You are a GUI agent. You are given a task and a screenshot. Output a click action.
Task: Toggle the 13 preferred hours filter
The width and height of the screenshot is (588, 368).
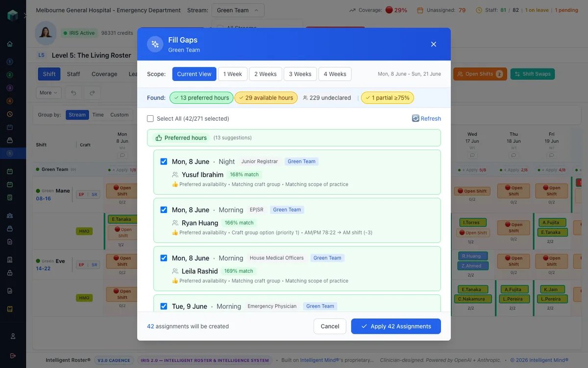(201, 98)
